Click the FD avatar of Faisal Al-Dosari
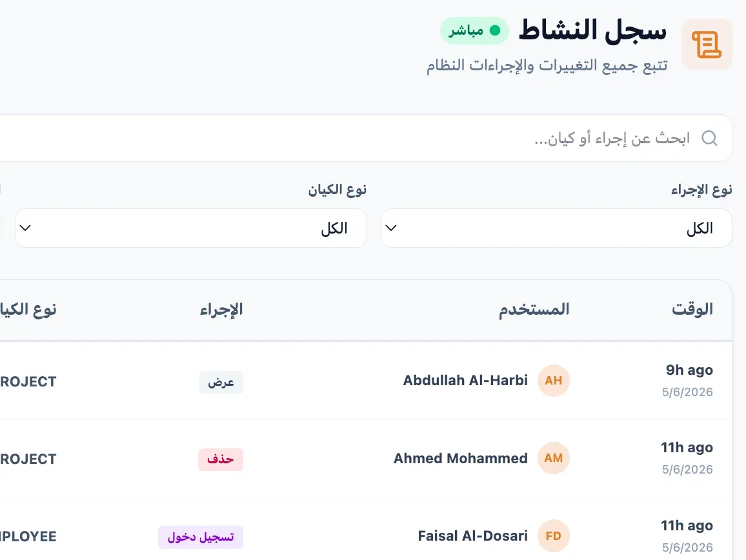The width and height of the screenshot is (746, 560). pyautogui.click(x=553, y=536)
